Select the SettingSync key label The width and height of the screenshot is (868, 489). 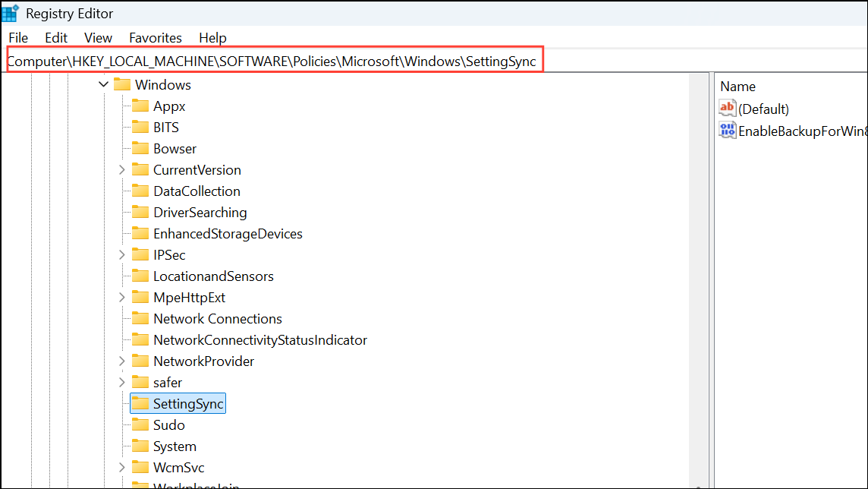[188, 404]
